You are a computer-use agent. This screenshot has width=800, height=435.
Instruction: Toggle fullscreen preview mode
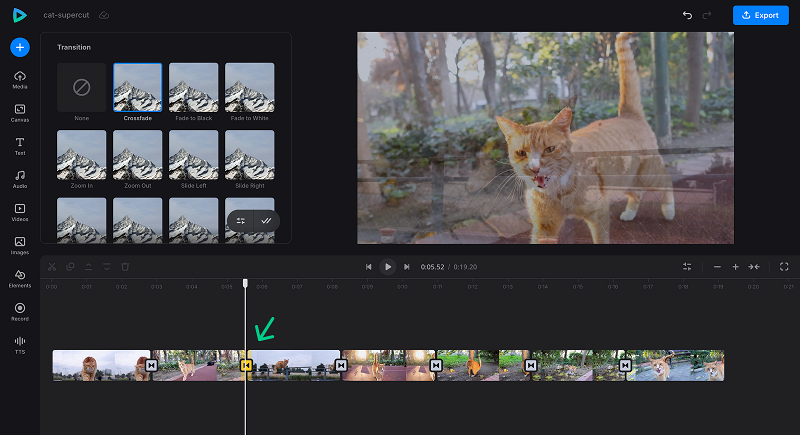coord(784,267)
